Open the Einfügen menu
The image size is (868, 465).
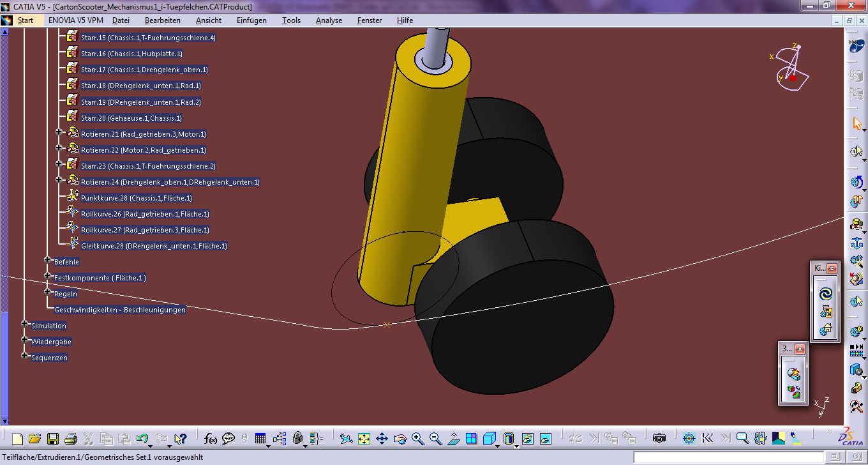[x=251, y=20]
